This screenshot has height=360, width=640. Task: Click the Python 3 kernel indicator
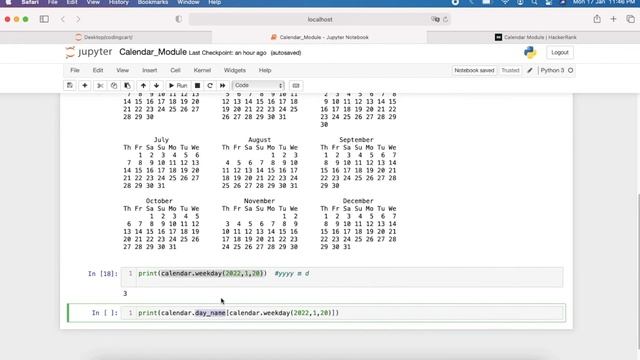tap(556, 70)
